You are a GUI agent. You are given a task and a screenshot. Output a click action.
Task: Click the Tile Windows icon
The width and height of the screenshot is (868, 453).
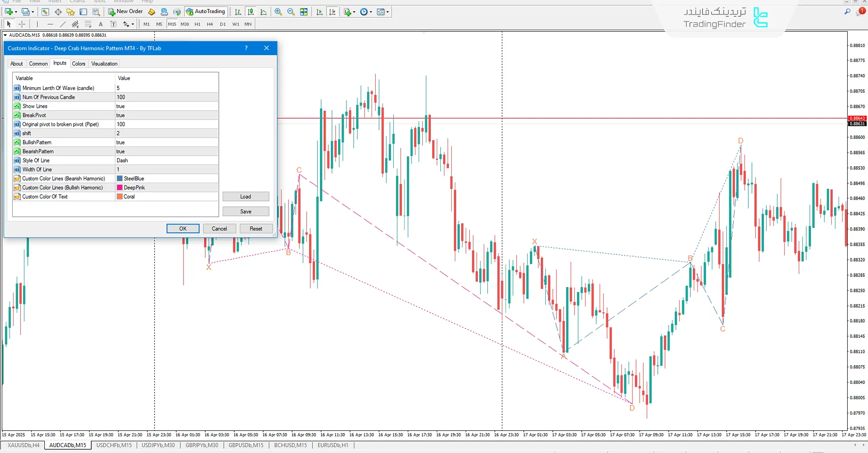pos(304,12)
